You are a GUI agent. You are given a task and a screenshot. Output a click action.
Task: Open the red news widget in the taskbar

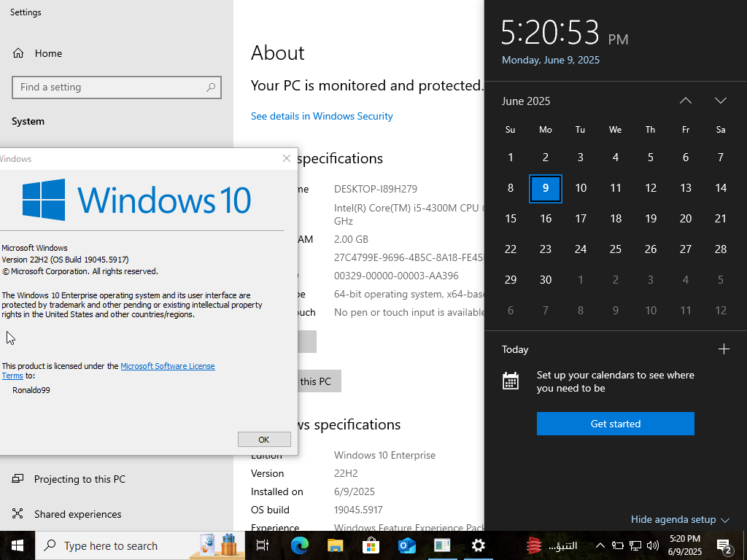(x=551, y=545)
